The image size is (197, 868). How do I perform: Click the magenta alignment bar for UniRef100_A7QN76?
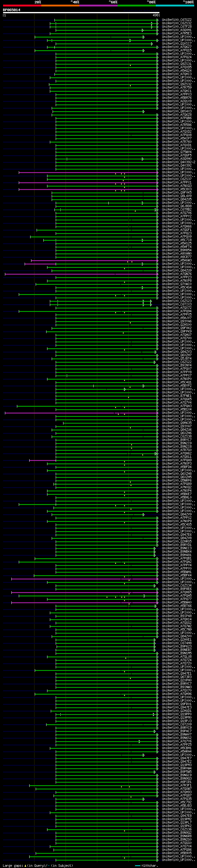[x=82, y=274]
